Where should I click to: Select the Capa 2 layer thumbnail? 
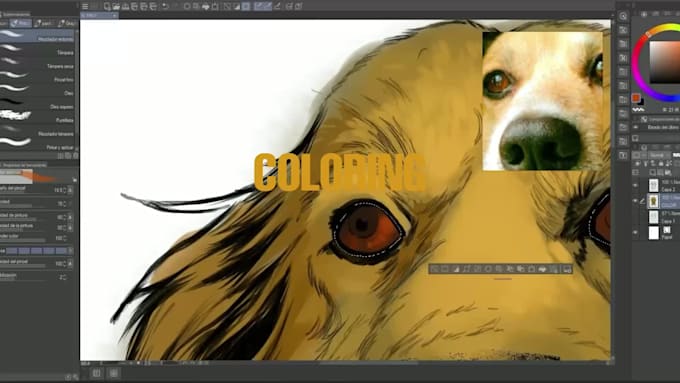654,186
